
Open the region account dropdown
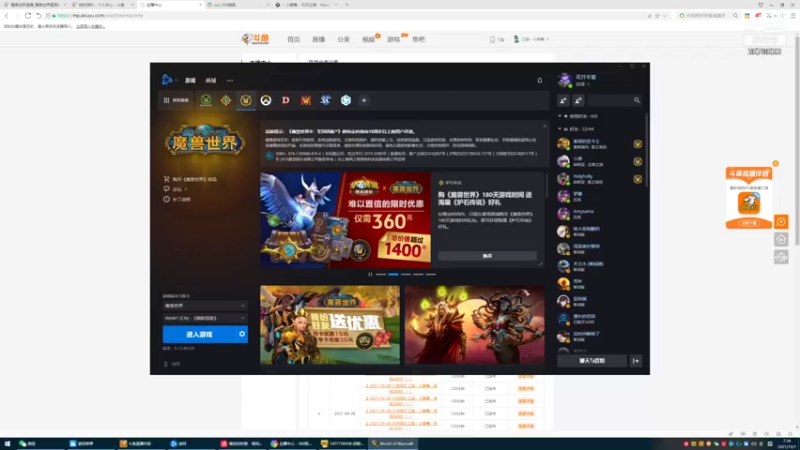pyautogui.click(x=205, y=318)
